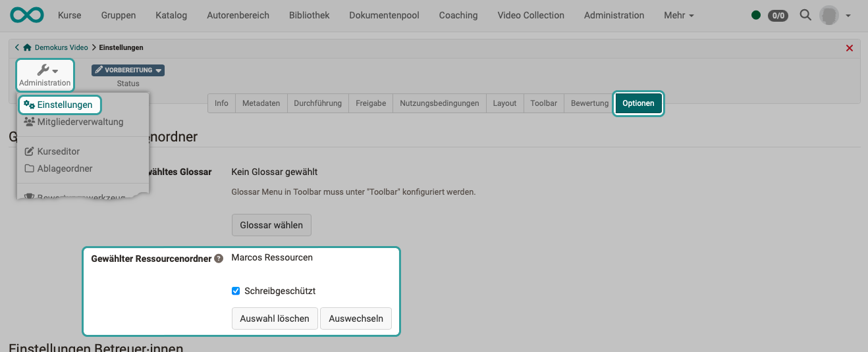
Task: Click the back chevron in breadcrumb
Action: click(16, 47)
